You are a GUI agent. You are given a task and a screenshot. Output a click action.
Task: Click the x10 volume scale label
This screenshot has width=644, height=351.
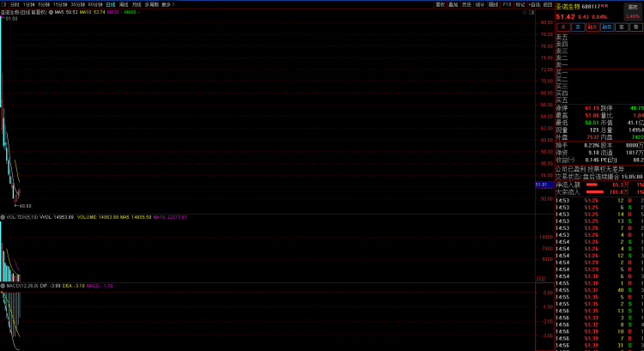[x=540, y=280]
